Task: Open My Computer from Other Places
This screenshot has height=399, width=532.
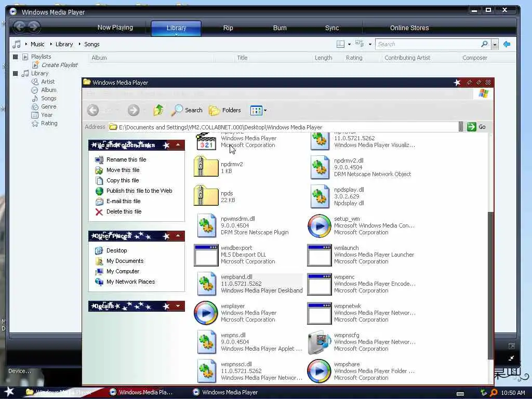Action: pos(123,271)
